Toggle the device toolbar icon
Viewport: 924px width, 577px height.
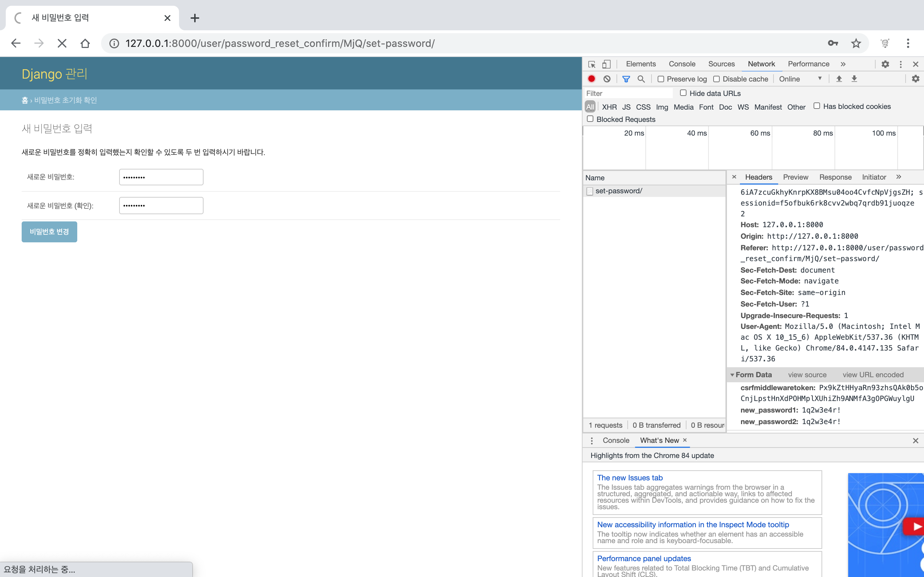click(x=606, y=64)
